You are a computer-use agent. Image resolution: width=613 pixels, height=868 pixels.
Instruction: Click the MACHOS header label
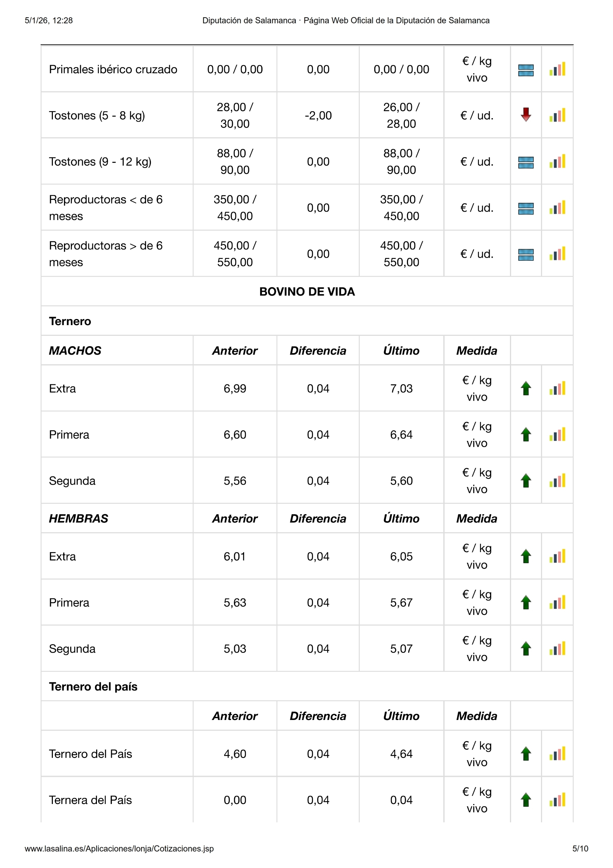click(x=75, y=350)
